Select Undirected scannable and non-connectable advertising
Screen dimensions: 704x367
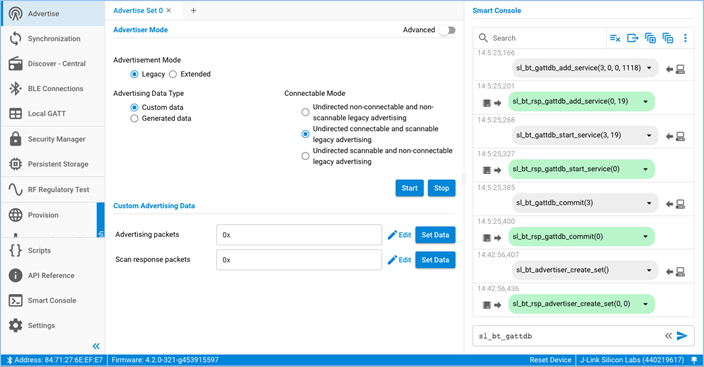point(305,156)
